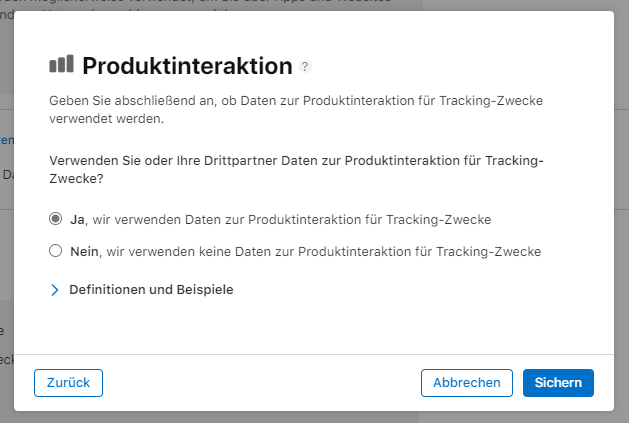This screenshot has height=423, width=629.
Task: Select the "Ja" radio button circle
Action: point(55,219)
